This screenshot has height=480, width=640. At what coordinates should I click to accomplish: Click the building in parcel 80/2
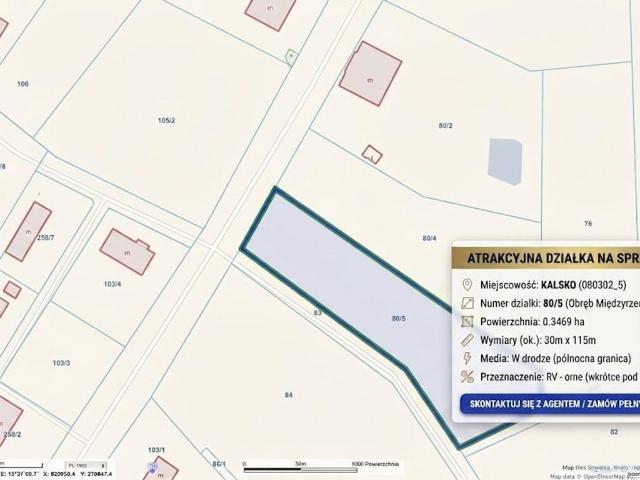tap(370, 74)
